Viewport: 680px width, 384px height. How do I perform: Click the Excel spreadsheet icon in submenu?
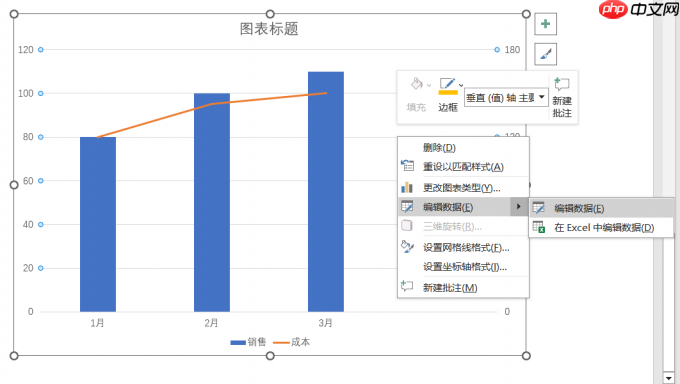pos(539,227)
